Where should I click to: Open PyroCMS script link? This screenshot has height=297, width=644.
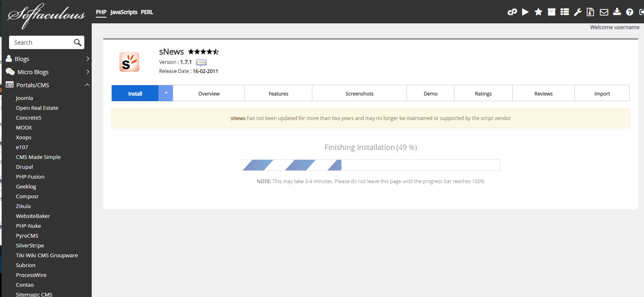click(x=27, y=236)
